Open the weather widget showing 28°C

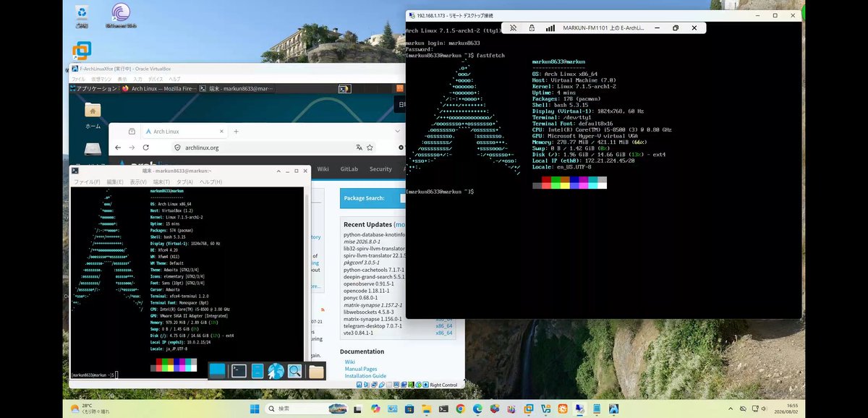[90, 409]
